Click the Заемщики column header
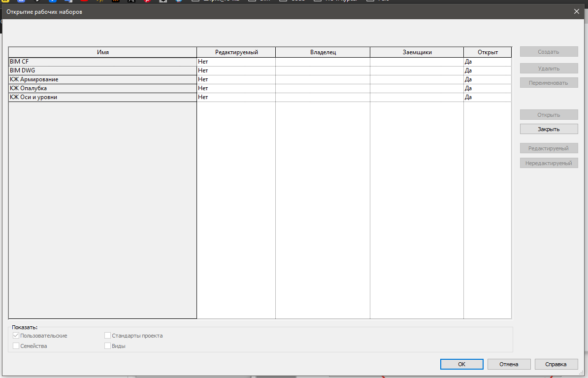This screenshot has height=378, width=588. (417, 52)
